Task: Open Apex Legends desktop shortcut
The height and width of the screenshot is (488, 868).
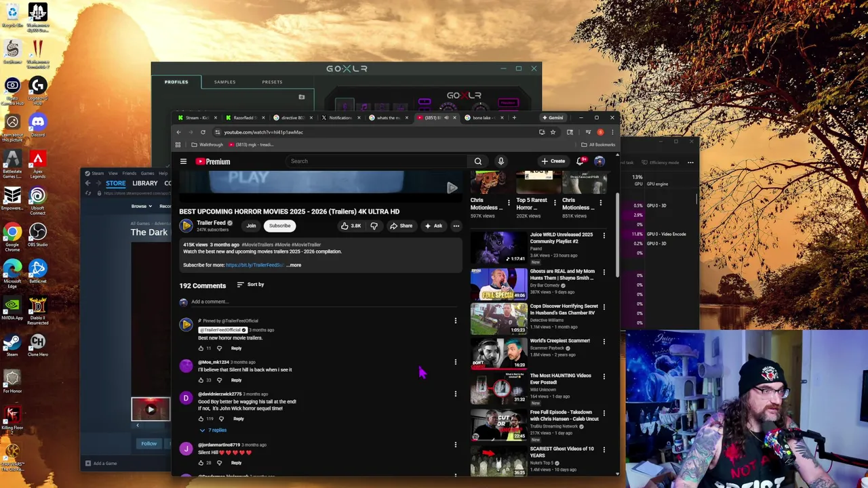Action: (37, 162)
